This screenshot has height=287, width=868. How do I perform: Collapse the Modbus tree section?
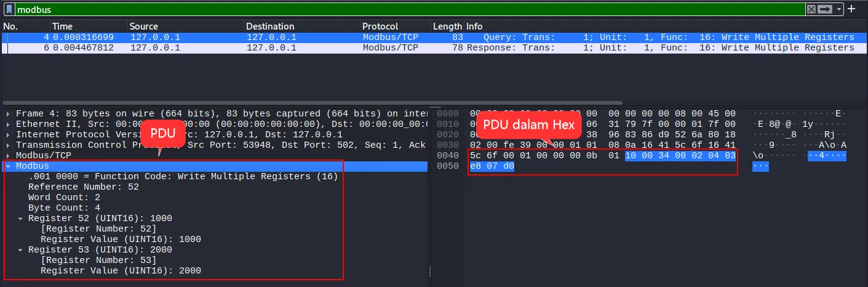(7, 166)
